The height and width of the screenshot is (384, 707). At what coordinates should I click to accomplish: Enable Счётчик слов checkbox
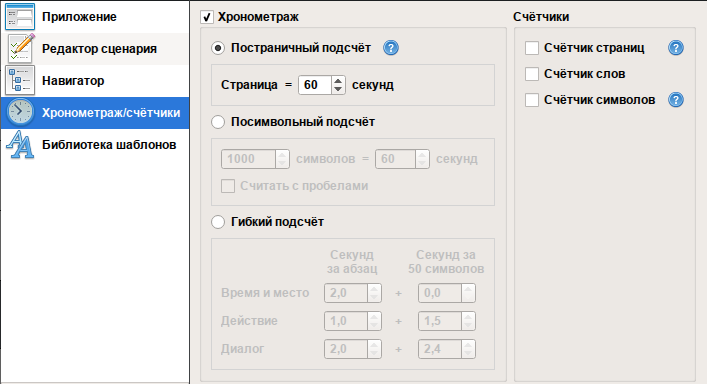point(532,74)
